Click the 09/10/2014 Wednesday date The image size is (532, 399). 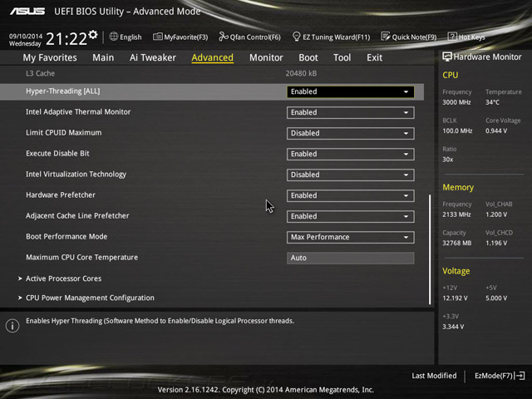coord(26,40)
